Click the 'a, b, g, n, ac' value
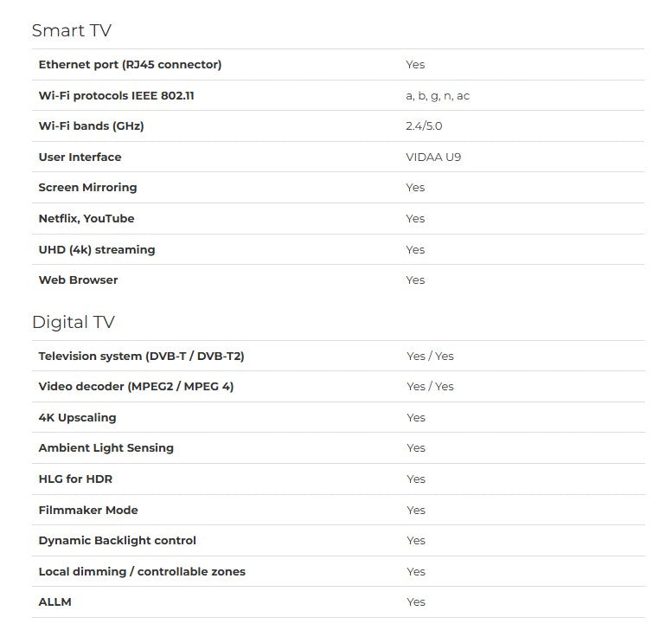This screenshot has height=630, width=672. (438, 96)
